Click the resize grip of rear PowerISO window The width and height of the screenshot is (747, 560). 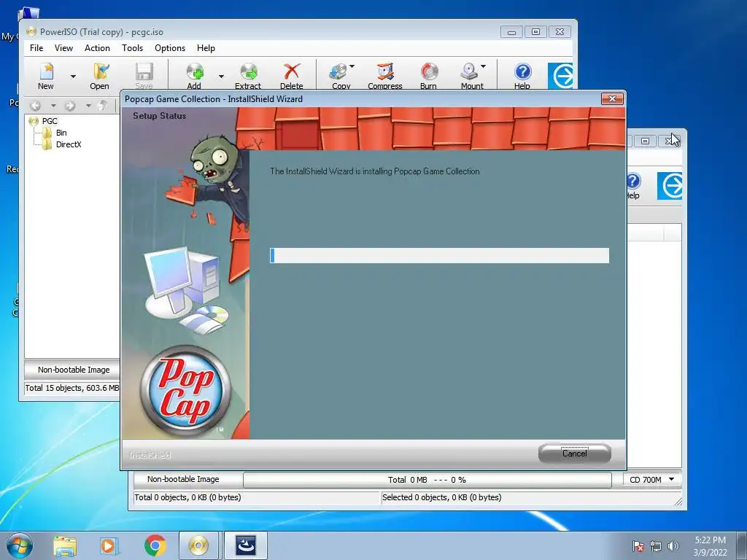click(x=678, y=502)
